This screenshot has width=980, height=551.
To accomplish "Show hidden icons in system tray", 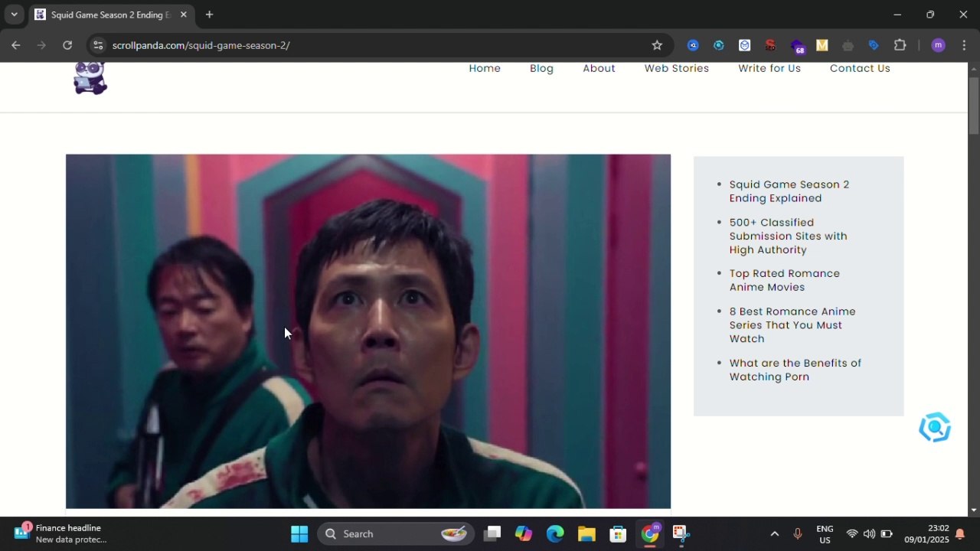I will [x=774, y=533].
